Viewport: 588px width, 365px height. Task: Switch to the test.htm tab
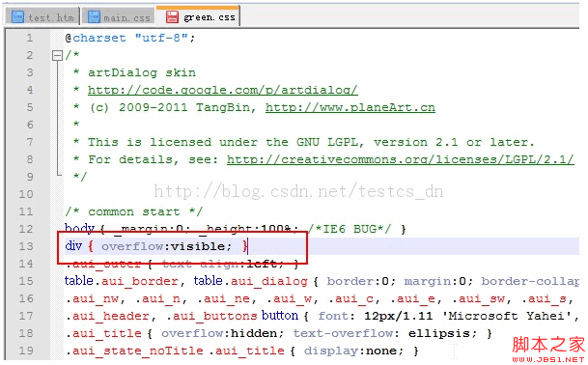point(42,16)
